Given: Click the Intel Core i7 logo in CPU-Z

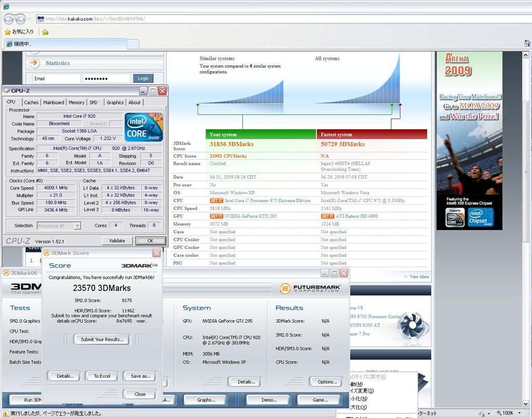Looking at the screenshot, I should [144, 127].
